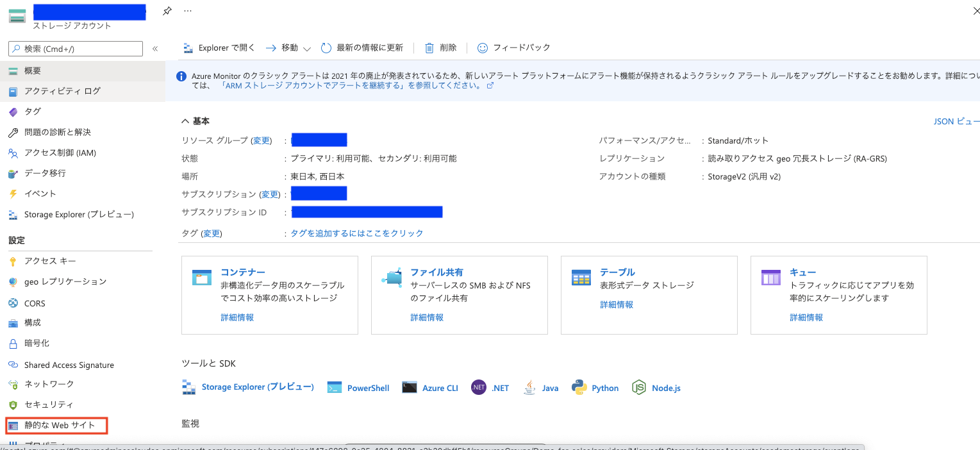The height and width of the screenshot is (450, 980).
Task: Refresh with the 最新の情報に更新 icon
Action: (x=326, y=47)
